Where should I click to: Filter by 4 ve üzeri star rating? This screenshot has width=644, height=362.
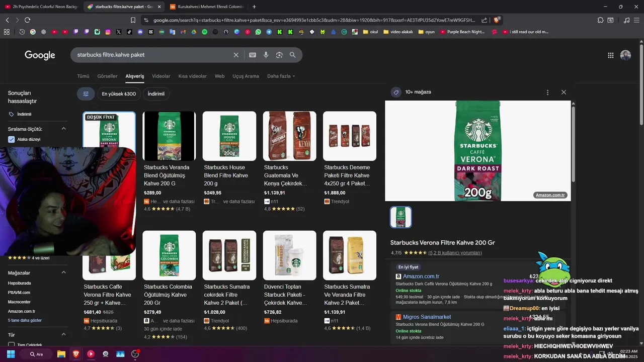tap(29, 258)
